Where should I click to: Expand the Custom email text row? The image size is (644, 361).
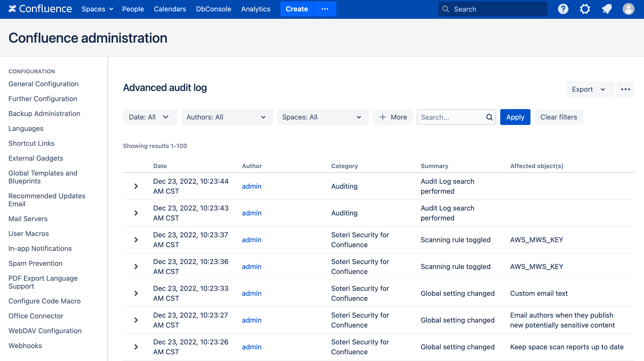[x=136, y=293]
